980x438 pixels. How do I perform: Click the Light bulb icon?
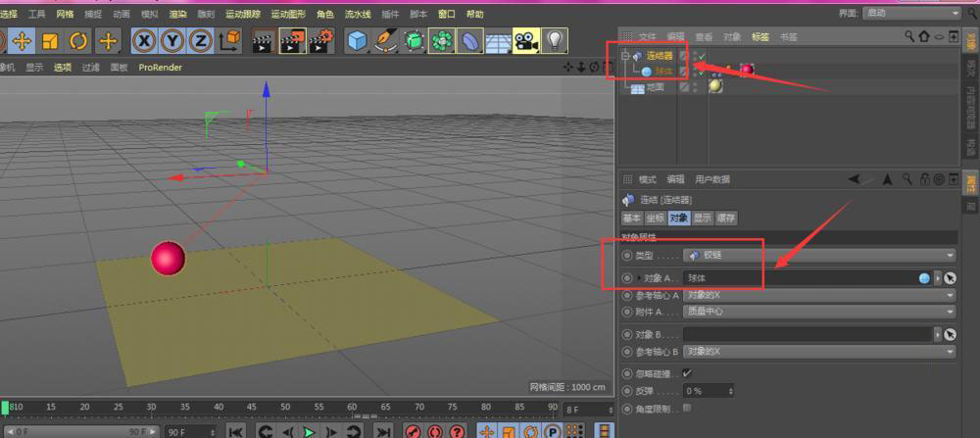click(x=555, y=40)
